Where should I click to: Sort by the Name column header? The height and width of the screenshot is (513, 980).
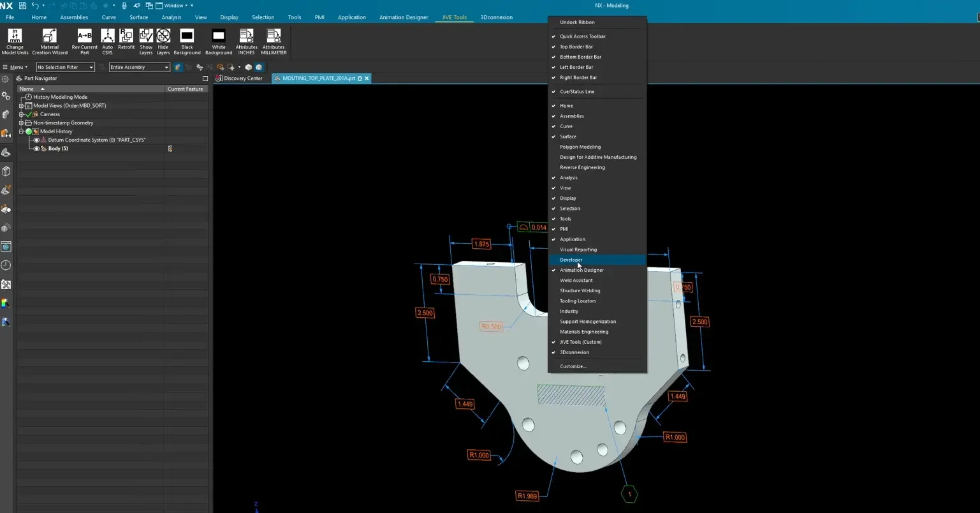coord(91,89)
